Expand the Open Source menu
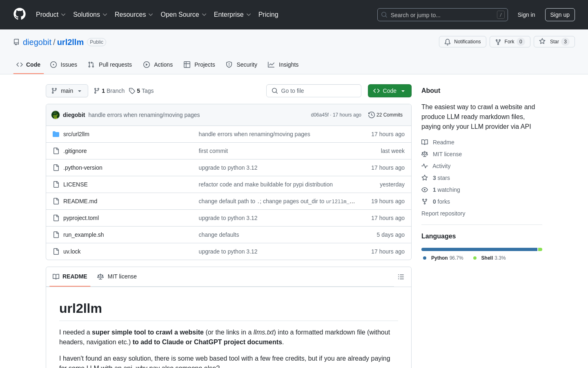The image size is (588, 368). pos(184,14)
